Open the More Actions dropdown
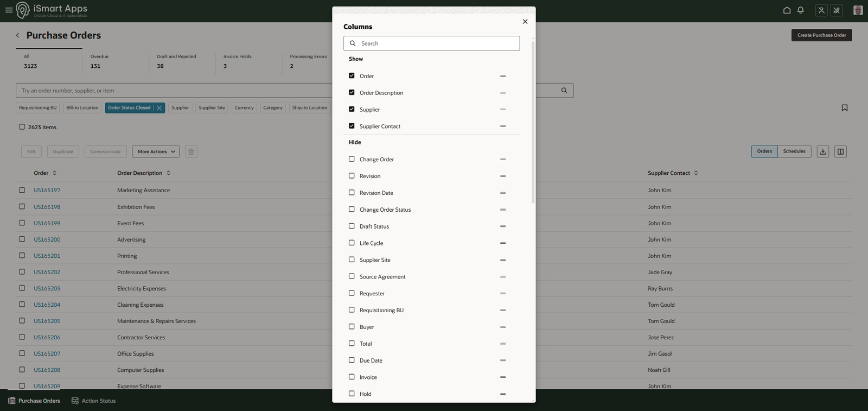The image size is (868, 411). point(156,151)
